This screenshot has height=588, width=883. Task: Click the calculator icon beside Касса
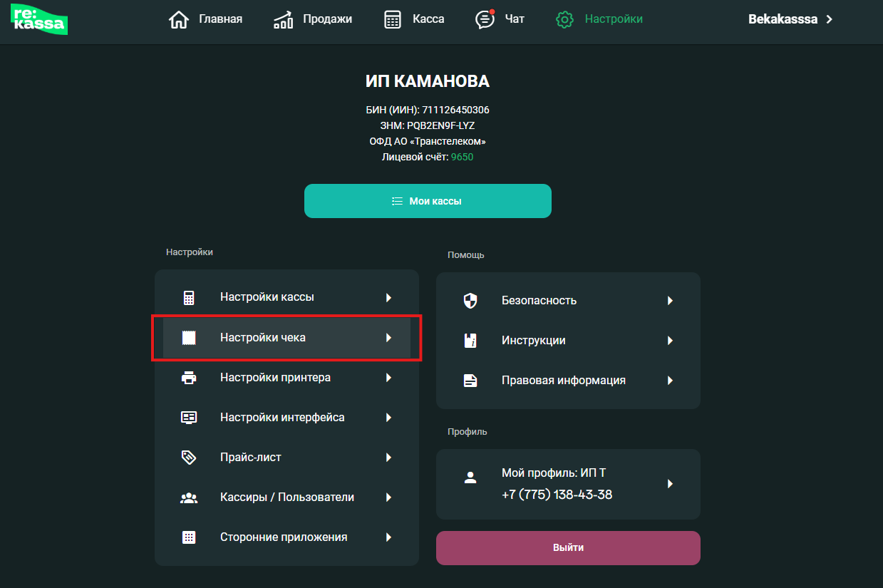coord(393,19)
